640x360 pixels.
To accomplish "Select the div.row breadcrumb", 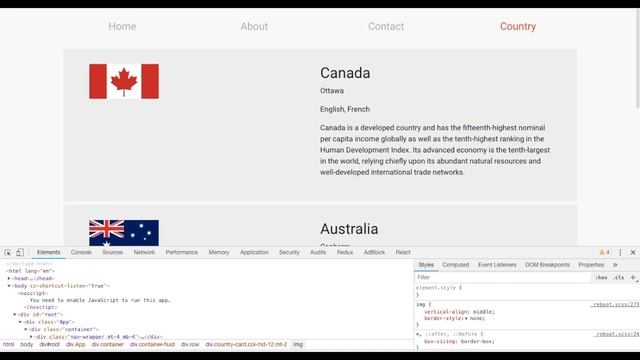I will (190, 344).
